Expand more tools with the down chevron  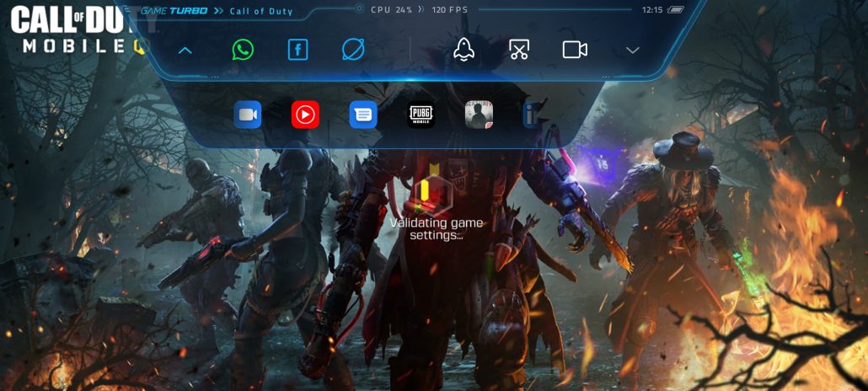(632, 51)
